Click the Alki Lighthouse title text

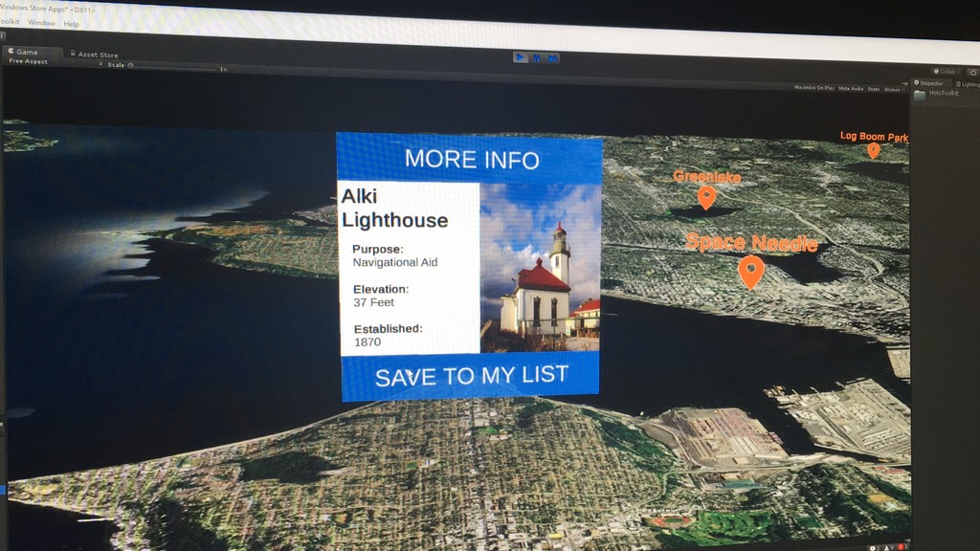394,208
